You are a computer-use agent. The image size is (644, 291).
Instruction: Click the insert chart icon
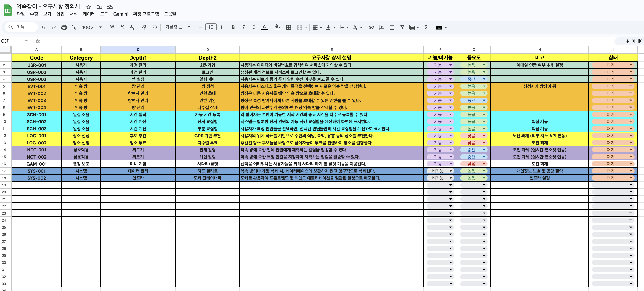pyautogui.click(x=392, y=27)
